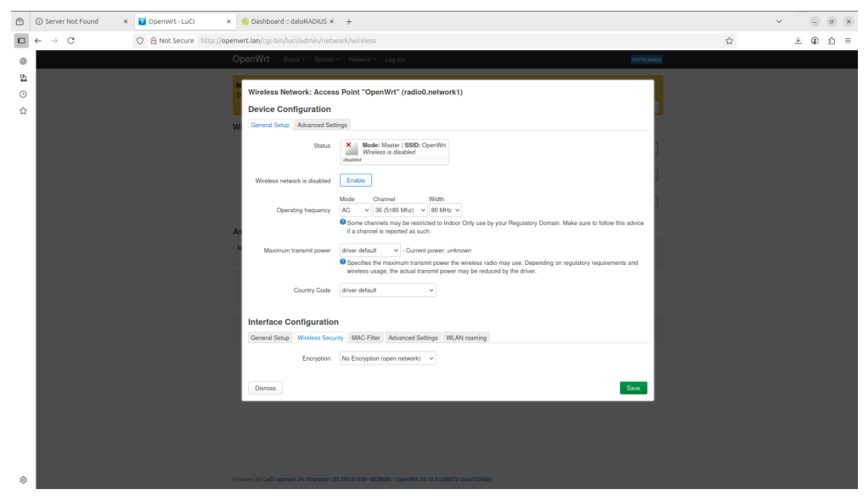
Task: Expand the Encryption dropdown
Action: click(387, 359)
